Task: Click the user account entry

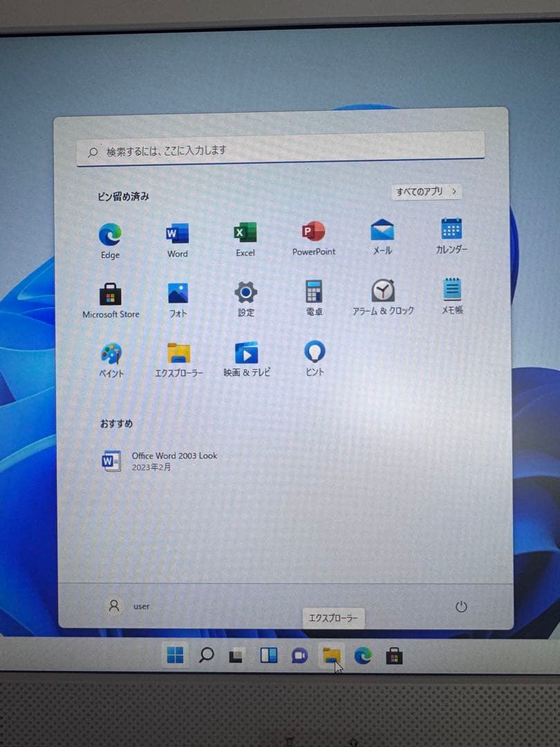Action: tap(128, 605)
